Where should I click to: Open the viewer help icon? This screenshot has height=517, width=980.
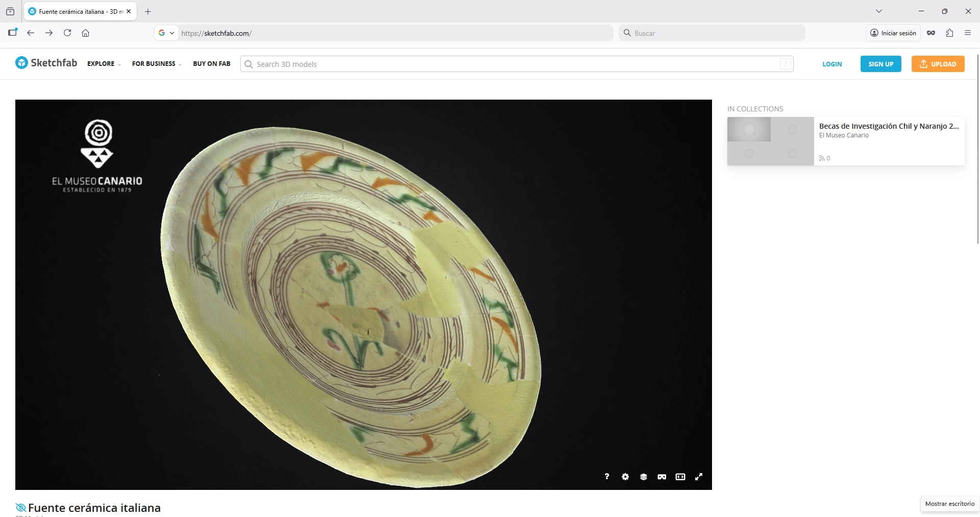pyautogui.click(x=606, y=477)
